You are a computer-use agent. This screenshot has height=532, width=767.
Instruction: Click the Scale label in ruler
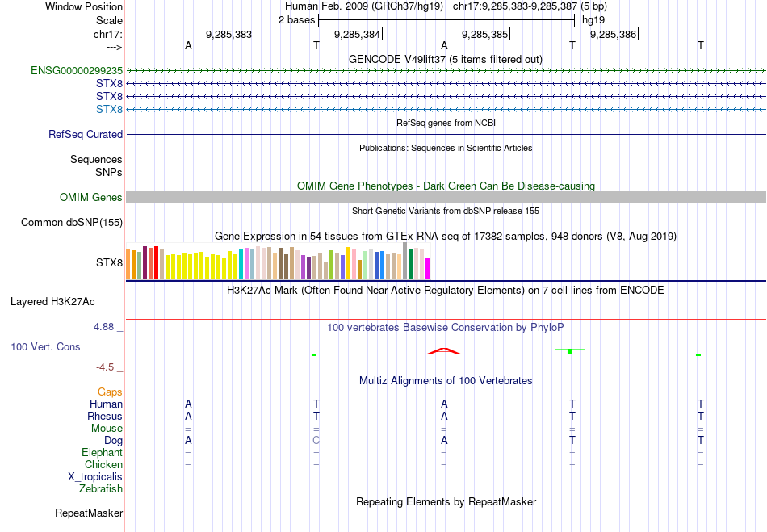109,20
